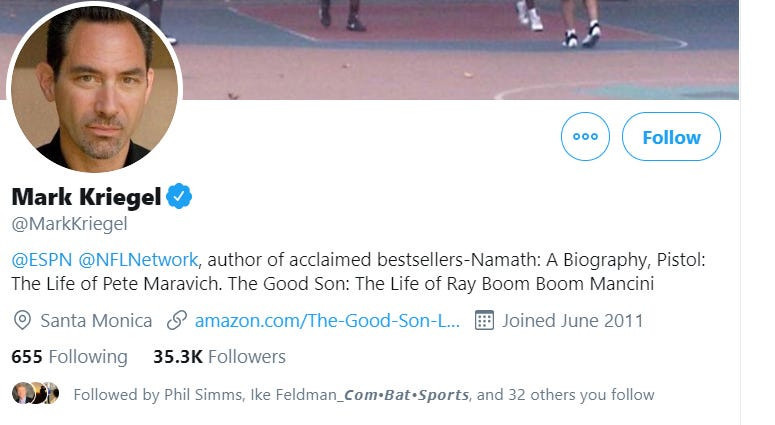775x425 pixels.
Task: Click the Santa Monica location text
Action: pyautogui.click(x=96, y=321)
